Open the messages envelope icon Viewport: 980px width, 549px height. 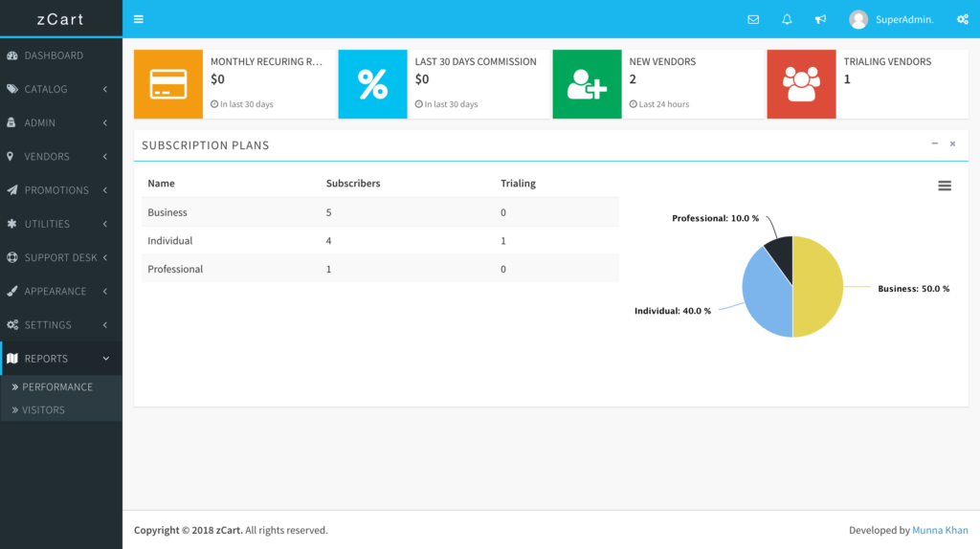[x=753, y=19]
